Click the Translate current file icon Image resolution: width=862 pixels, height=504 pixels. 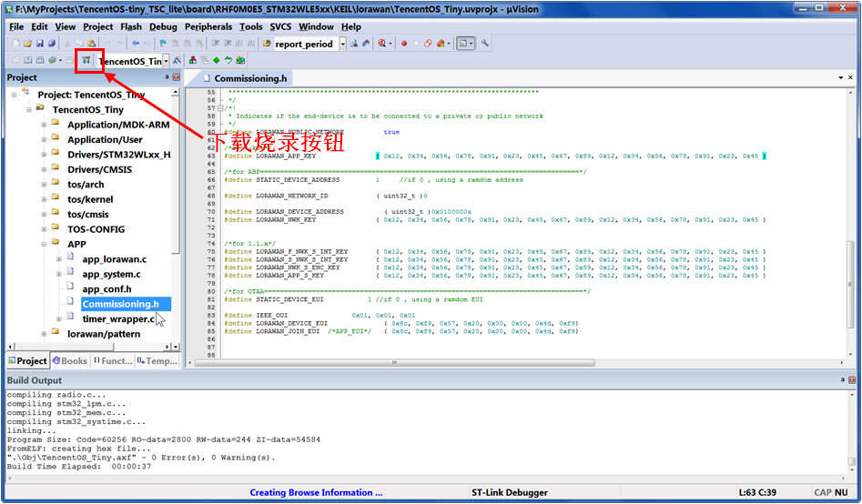[x=16, y=60]
